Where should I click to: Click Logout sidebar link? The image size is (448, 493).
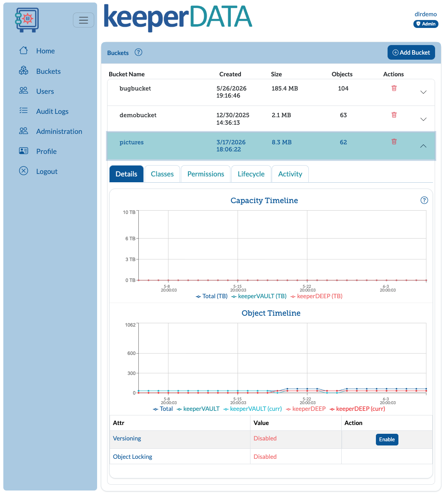pos(47,171)
